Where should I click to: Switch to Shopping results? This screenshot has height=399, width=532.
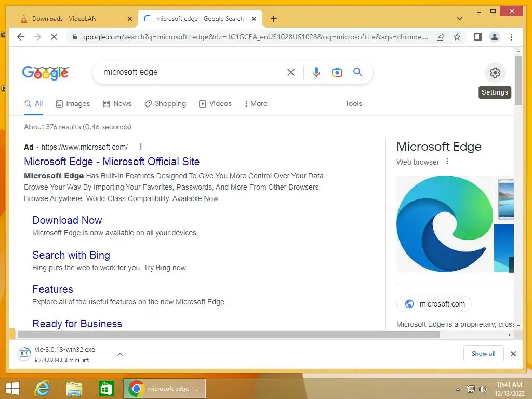coord(165,104)
